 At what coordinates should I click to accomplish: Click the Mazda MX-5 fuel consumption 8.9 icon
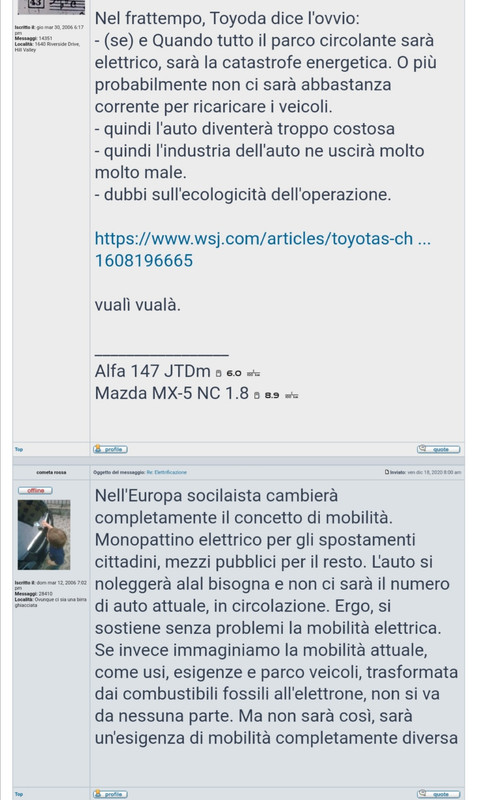click(272, 395)
